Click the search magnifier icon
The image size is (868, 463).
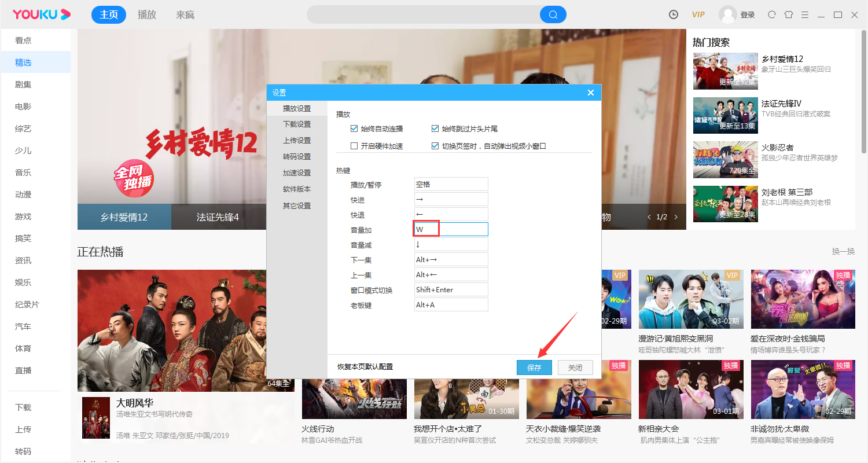point(553,14)
